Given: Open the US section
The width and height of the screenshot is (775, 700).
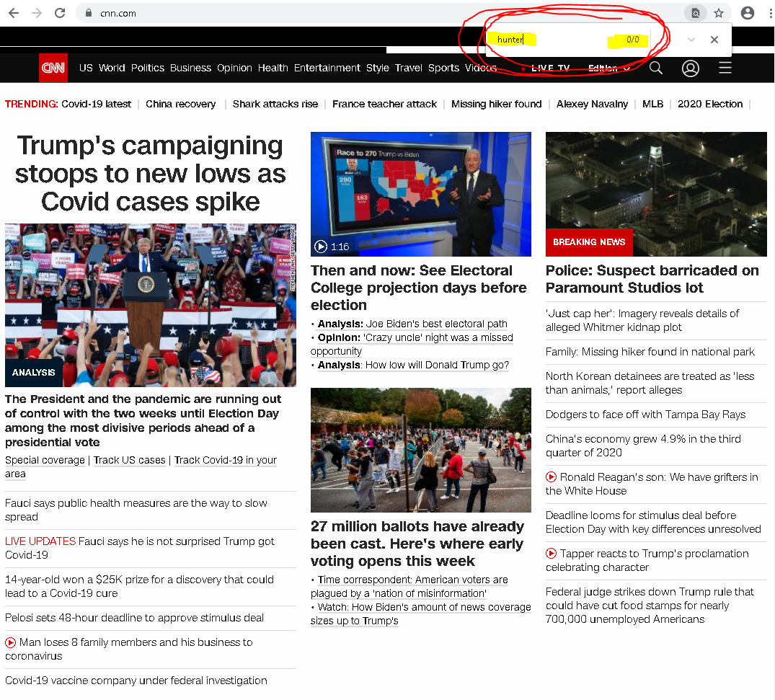Looking at the screenshot, I should tap(86, 68).
